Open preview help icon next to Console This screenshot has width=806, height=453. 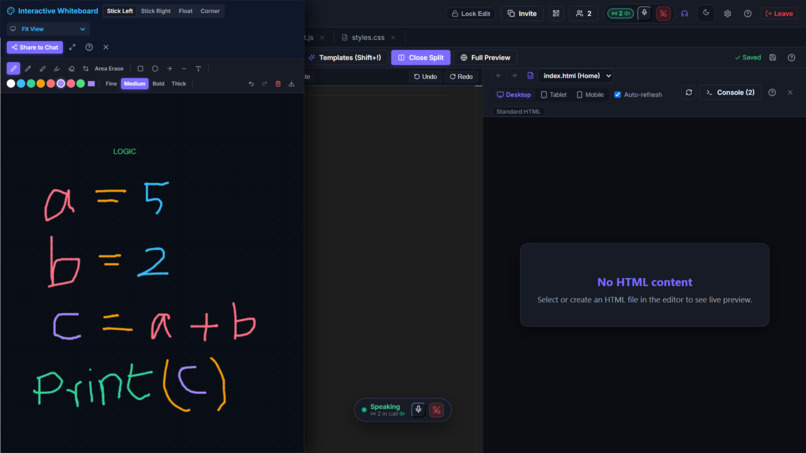pos(772,93)
